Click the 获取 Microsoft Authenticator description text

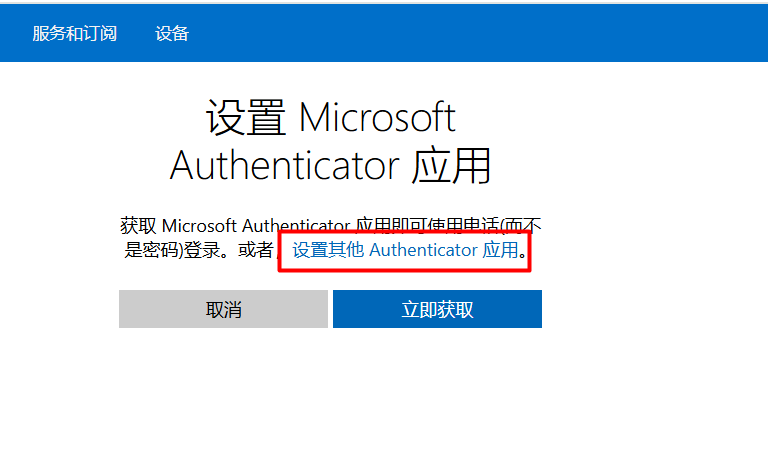coord(331,238)
